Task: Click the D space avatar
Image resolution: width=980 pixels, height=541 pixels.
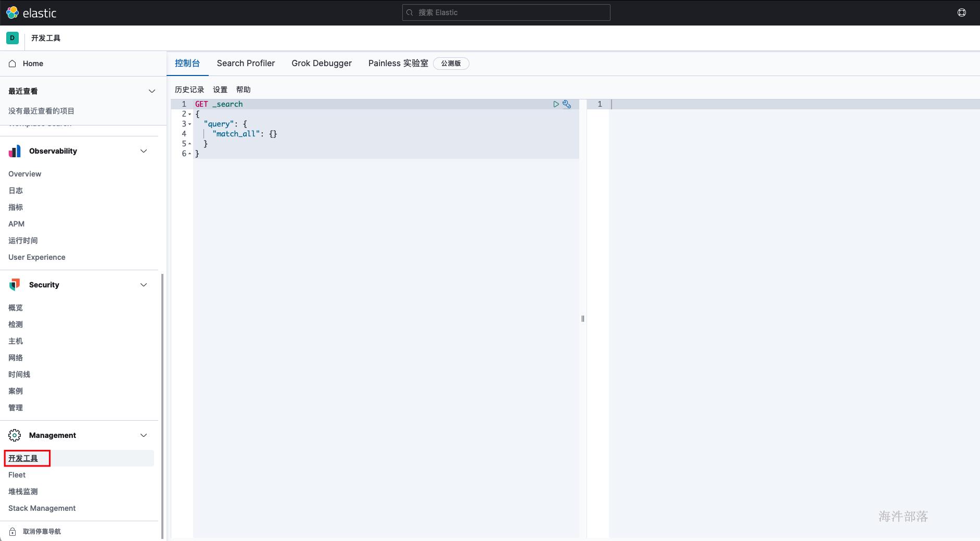Action: [x=12, y=38]
